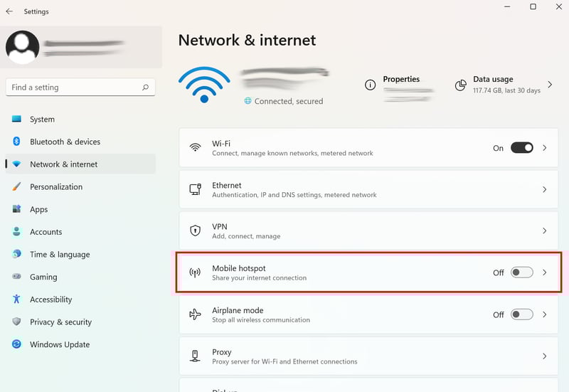The height and width of the screenshot is (392, 569).
Task: Open Data usage details chevron
Action: pyautogui.click(x=550, y=85)
